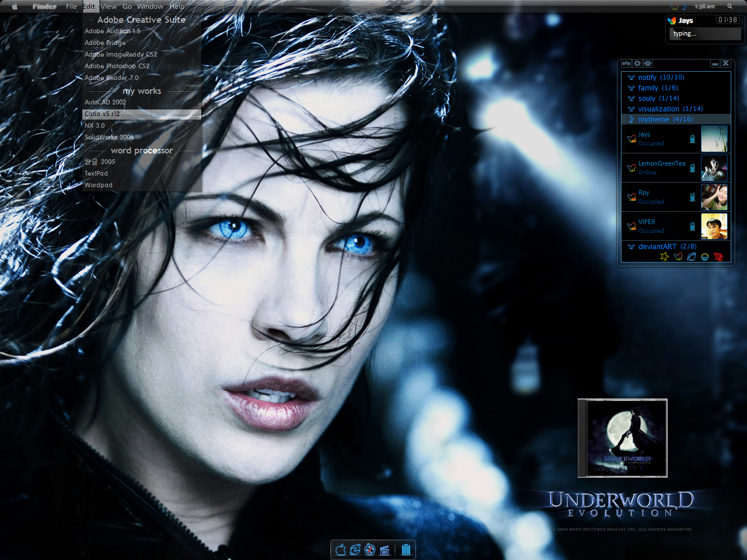Click VIPER's display picture thumbnail

pos(714,226)
